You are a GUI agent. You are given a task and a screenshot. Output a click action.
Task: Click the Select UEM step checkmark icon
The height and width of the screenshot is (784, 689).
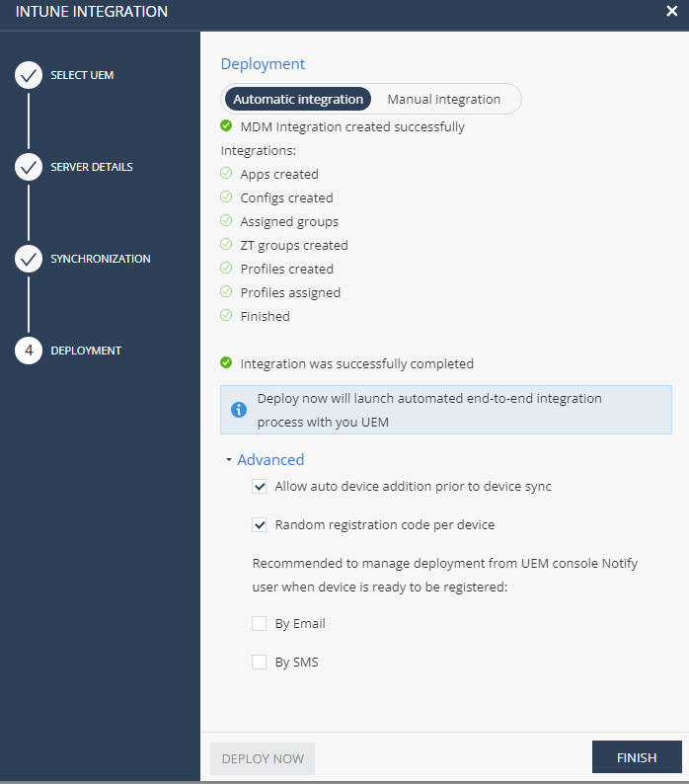point(29,75)
